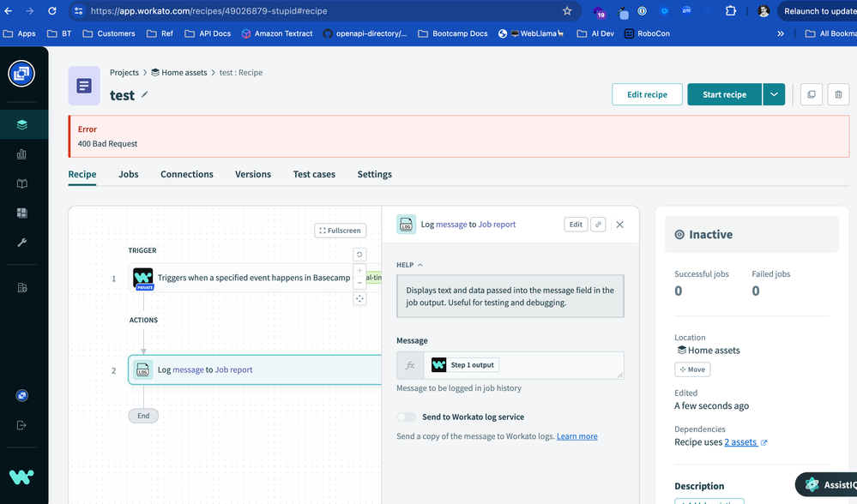Open the Tools wrench icon in sidebar
Screen dimensions: 857x504
pyautogui.click(x=21, y=243)
